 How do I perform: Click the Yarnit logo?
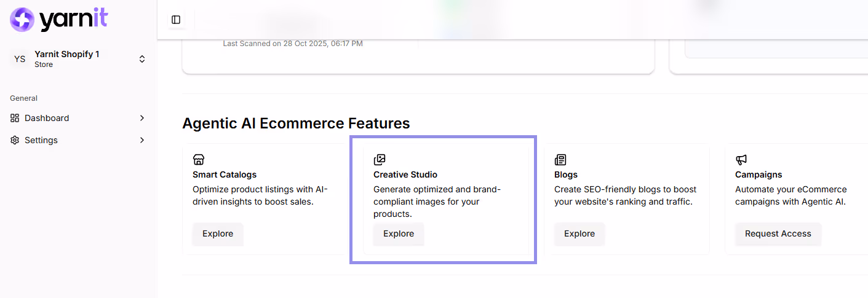pyautogui.click(x=59, y=20)
